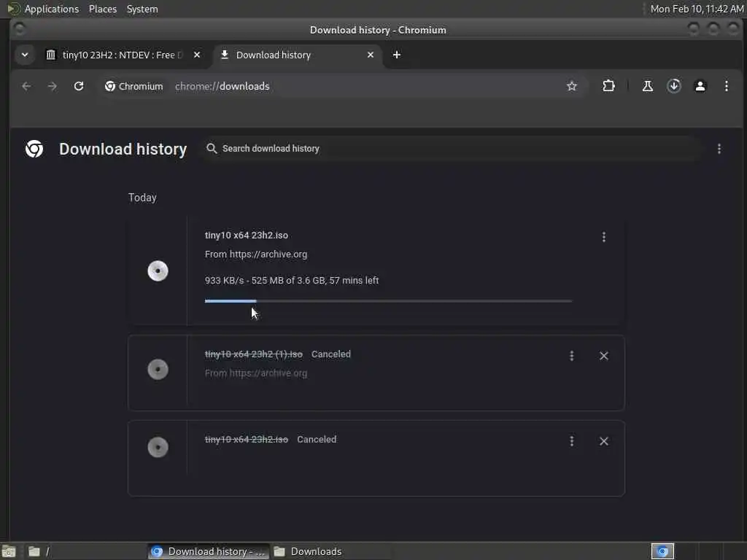
Task: Open the System menu
Action: [142, 9]
